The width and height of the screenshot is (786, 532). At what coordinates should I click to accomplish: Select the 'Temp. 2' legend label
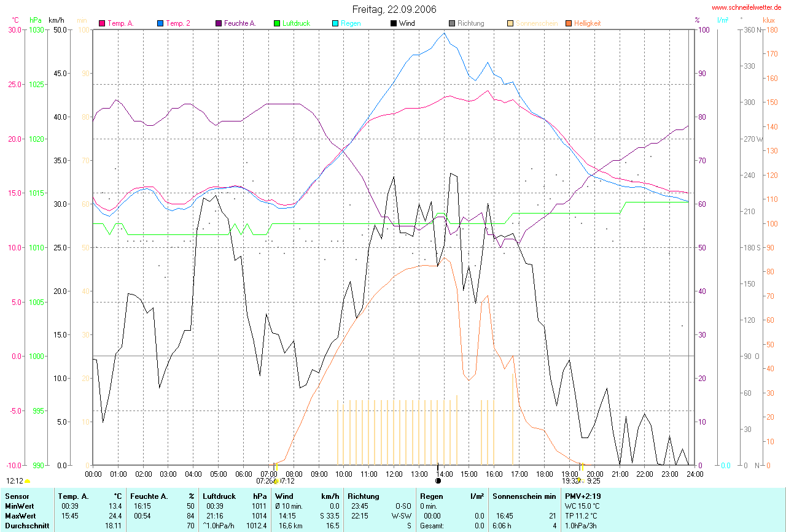click(177, 23)
